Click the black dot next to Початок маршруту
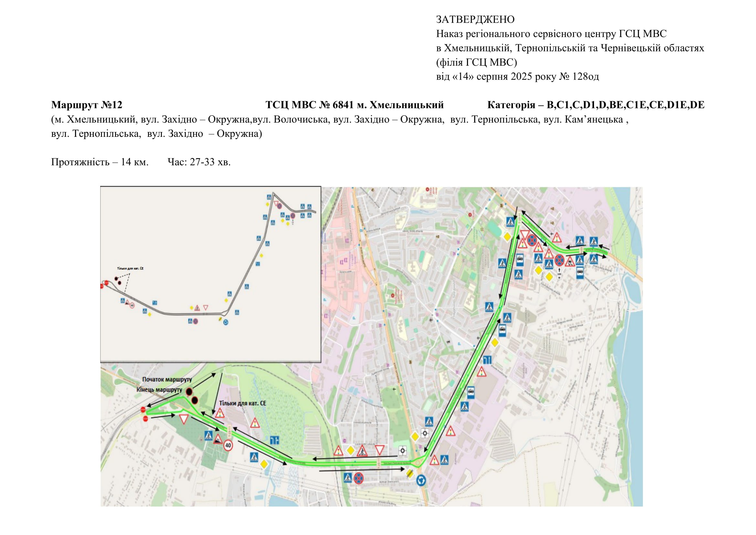The width and height of the screenshot is (756, 535). click(x=189, y=392)
